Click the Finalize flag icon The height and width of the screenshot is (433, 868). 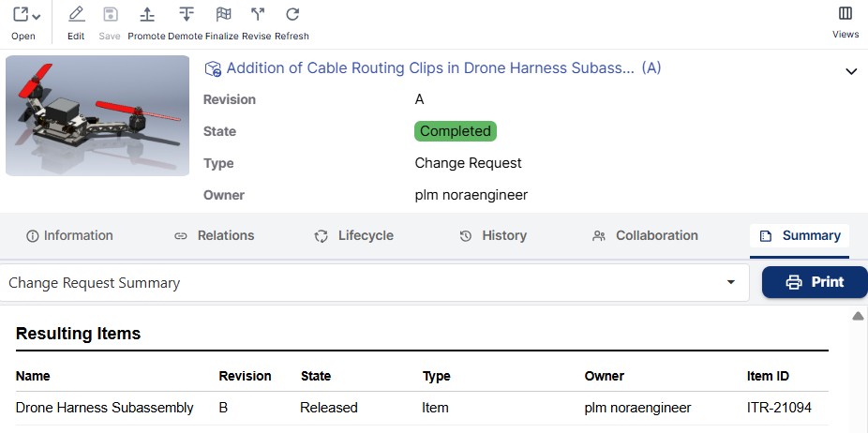[223, 15]
